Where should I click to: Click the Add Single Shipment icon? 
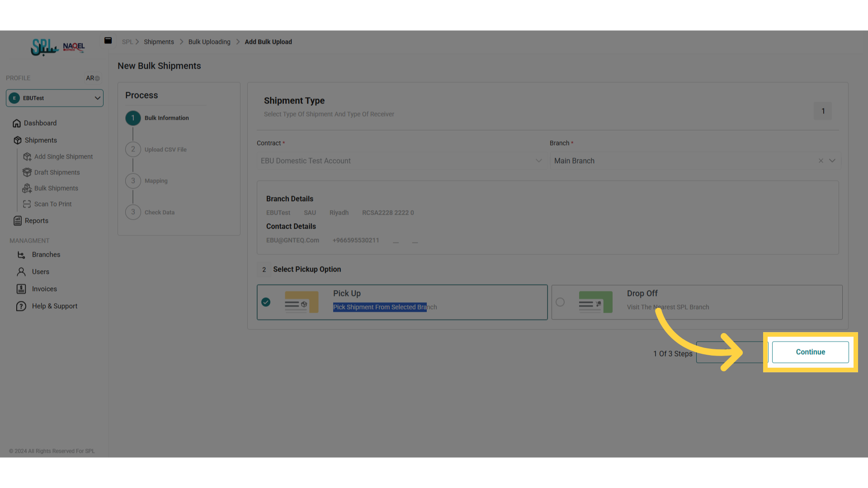click(x=27, y=157)
